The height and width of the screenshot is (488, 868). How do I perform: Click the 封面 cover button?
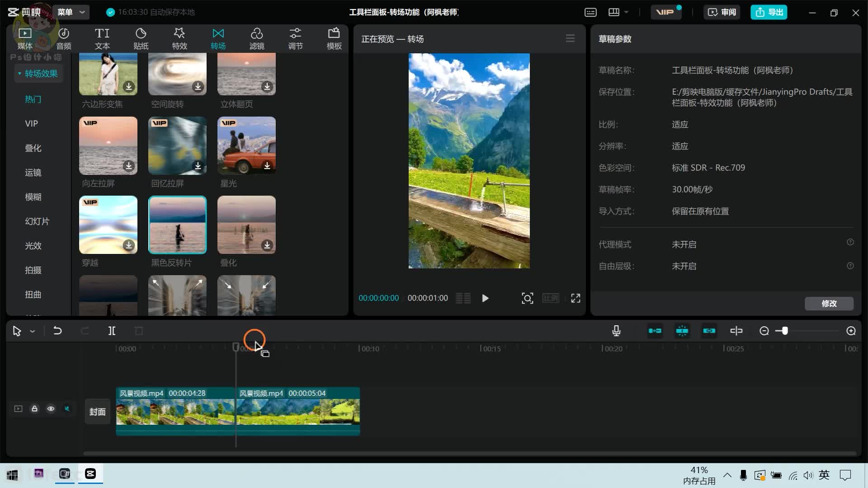97,412
